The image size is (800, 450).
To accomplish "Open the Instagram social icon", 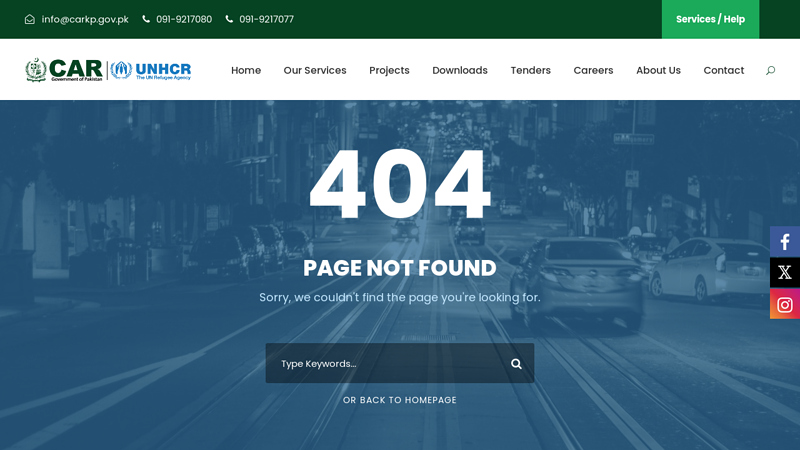I will [x=785, y=304].
